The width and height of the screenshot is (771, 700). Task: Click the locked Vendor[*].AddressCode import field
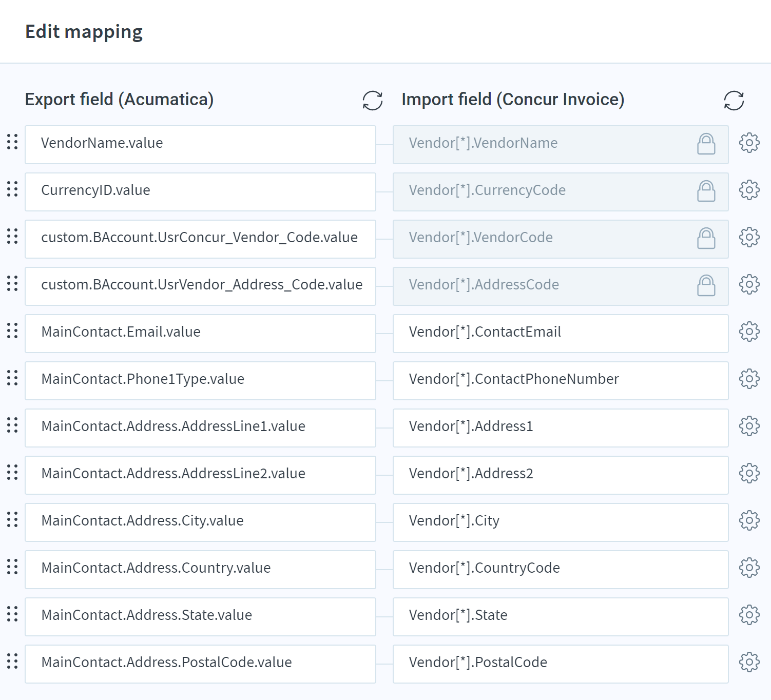tap(561, 286)
